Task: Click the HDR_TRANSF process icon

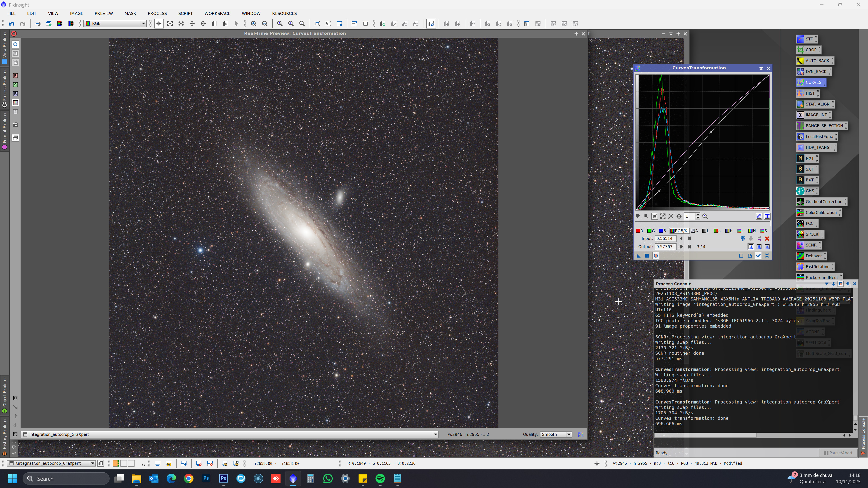Action: point(815,148)
